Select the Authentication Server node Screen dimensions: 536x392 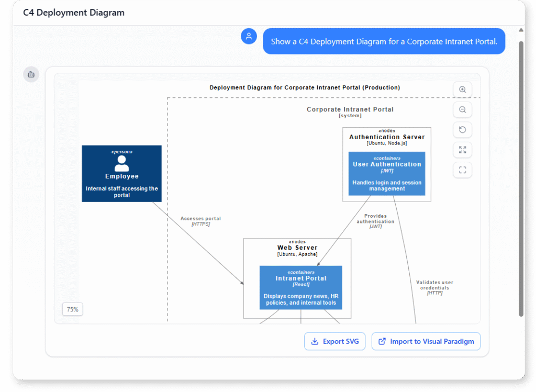[386, 137]
